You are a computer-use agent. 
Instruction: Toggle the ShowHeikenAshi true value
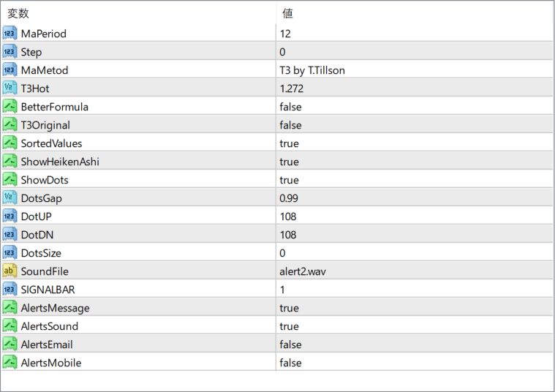pos(414,162)
